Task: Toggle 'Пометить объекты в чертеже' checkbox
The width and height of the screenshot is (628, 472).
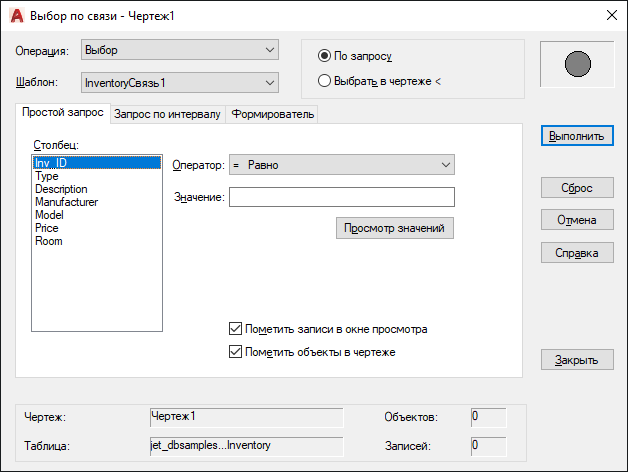Action: [236, 351]
